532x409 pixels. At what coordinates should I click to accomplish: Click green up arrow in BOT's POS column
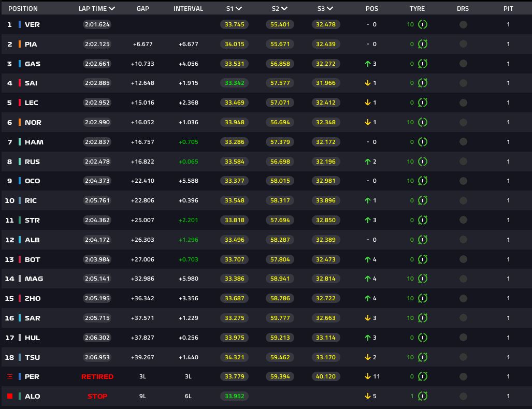tap(367, 259)
